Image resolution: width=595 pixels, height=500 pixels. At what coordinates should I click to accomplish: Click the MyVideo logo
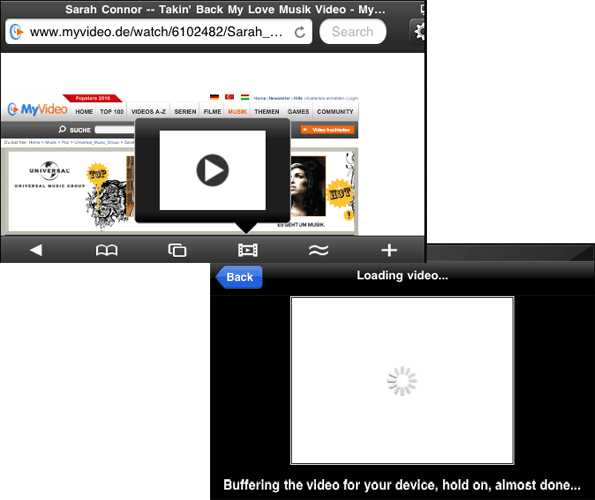[38, 109]
